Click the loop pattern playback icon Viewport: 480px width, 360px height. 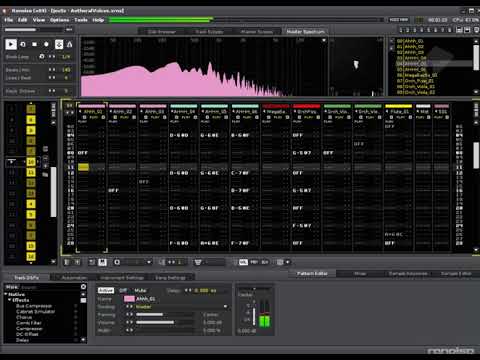tap(23, 44)
